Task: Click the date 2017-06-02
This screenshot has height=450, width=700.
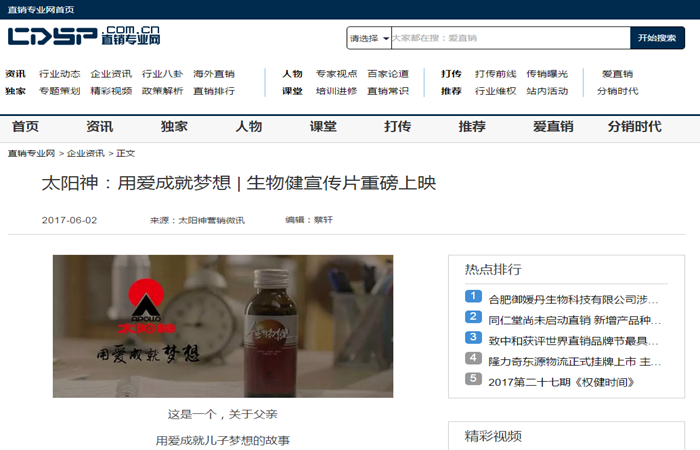Action: [69, 221]
